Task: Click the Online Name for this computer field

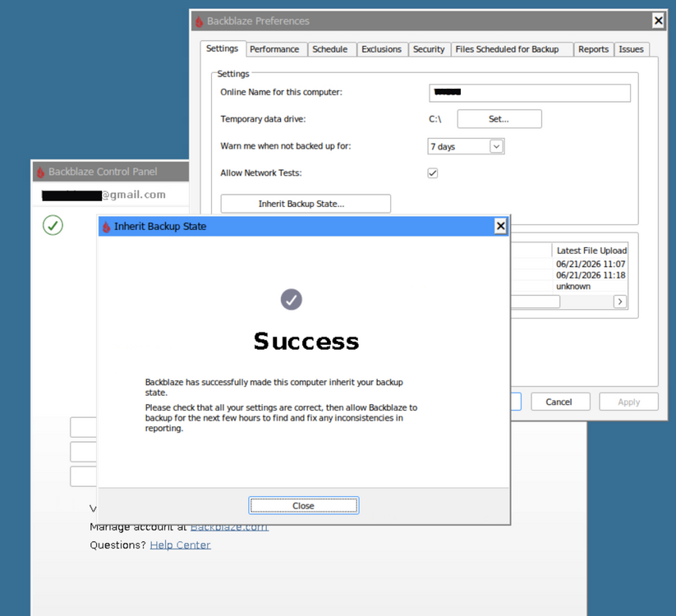Action: coord(530,93)
